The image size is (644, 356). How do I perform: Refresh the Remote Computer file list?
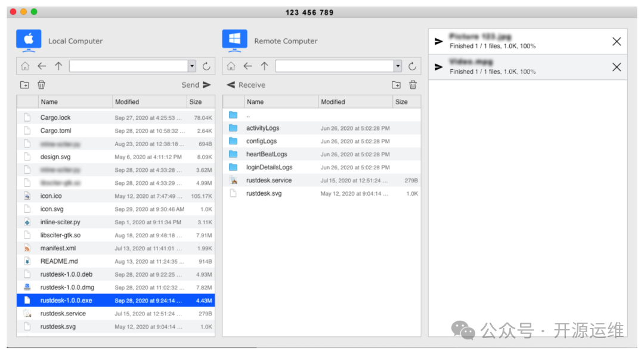click(x=412, y=66)
